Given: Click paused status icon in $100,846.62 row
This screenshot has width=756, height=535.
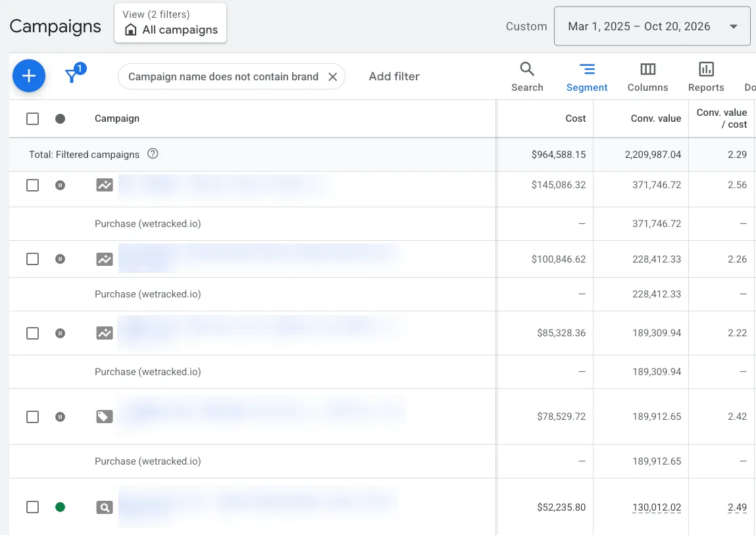Looking at the screenshot, I should pos(61,259).
